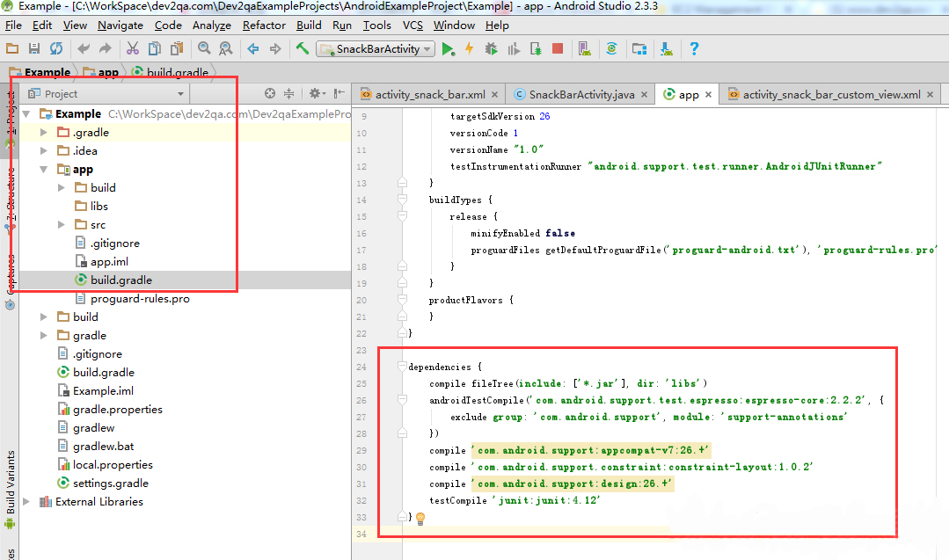Open the Refactor menu
949x560 pixels.
tap(264, 25)
